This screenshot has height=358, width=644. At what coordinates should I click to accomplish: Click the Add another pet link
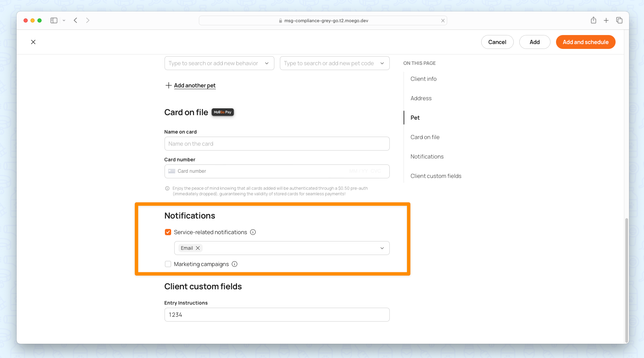click(194, 85)
